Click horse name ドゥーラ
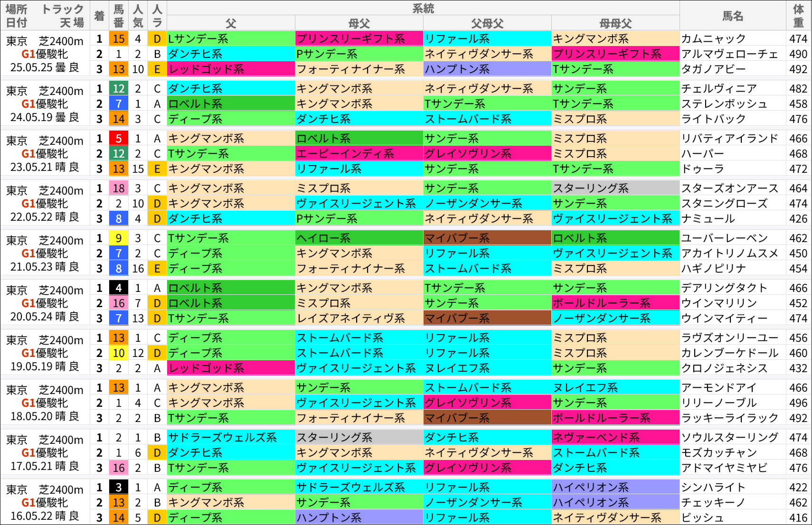This screenshot has height=525, width=812. 703,169
